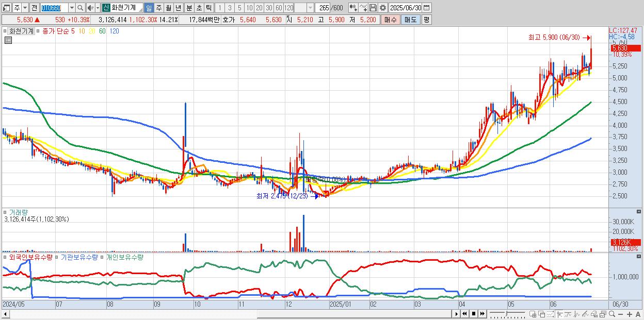
Task: Open the stock search magnifier icon
Action: 80,8
